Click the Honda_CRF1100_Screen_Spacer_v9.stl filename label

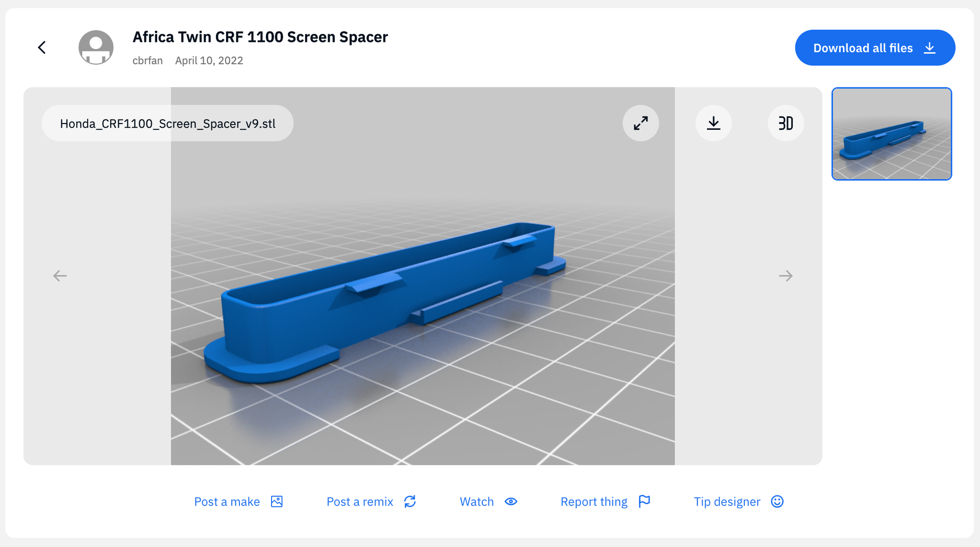coord(167,124)
